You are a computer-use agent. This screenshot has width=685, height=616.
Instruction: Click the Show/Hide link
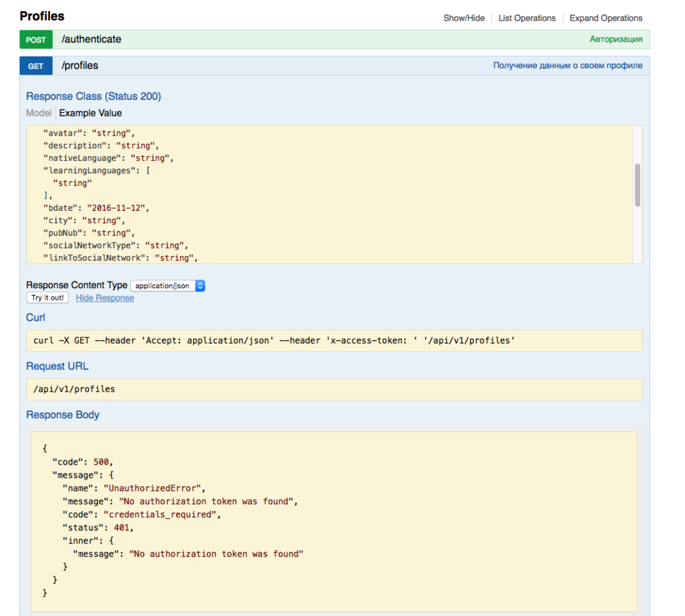pos(464,18)
